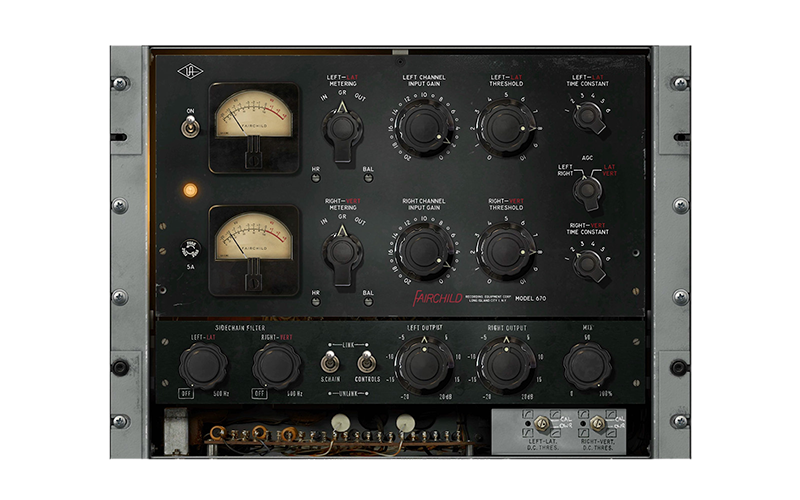Click the Right-Vert sidechain OFF label

259,393
